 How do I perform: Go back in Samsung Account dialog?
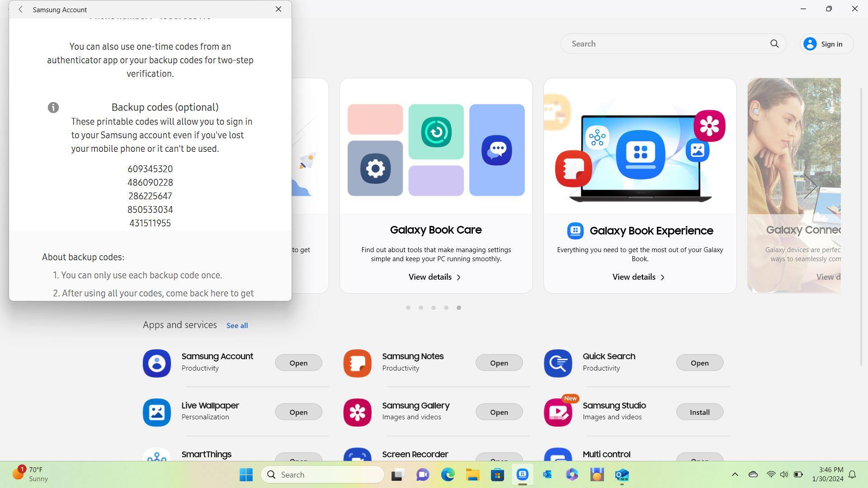tap(20, 9)
